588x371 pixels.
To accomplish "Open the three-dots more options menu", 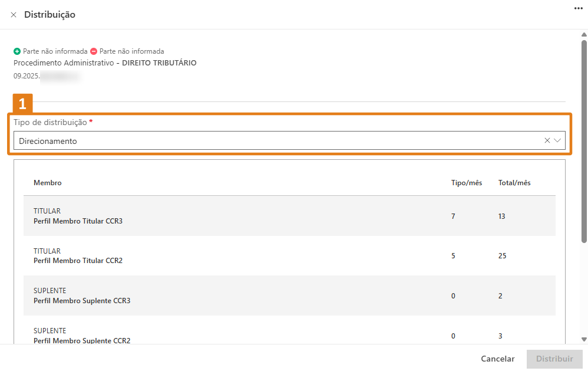I will click(x=578, y=8).
